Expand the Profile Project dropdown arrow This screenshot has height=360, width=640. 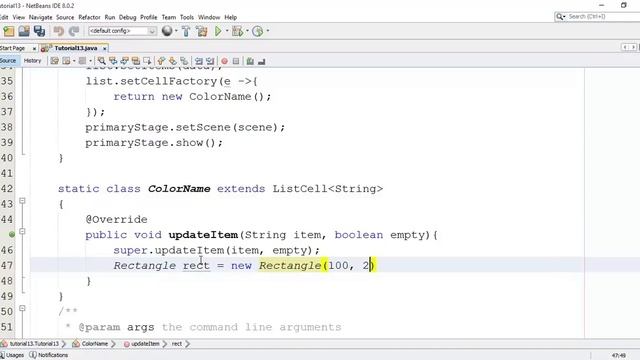tap(268, 31)
